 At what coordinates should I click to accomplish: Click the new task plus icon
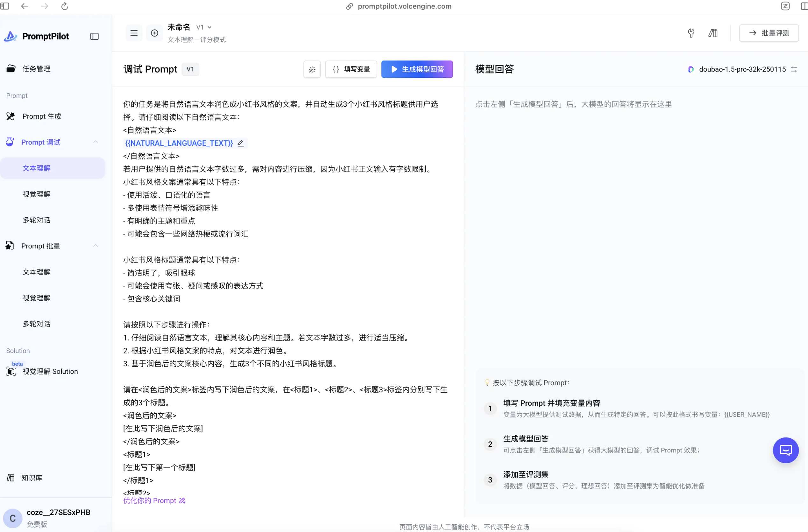[154, 33]
